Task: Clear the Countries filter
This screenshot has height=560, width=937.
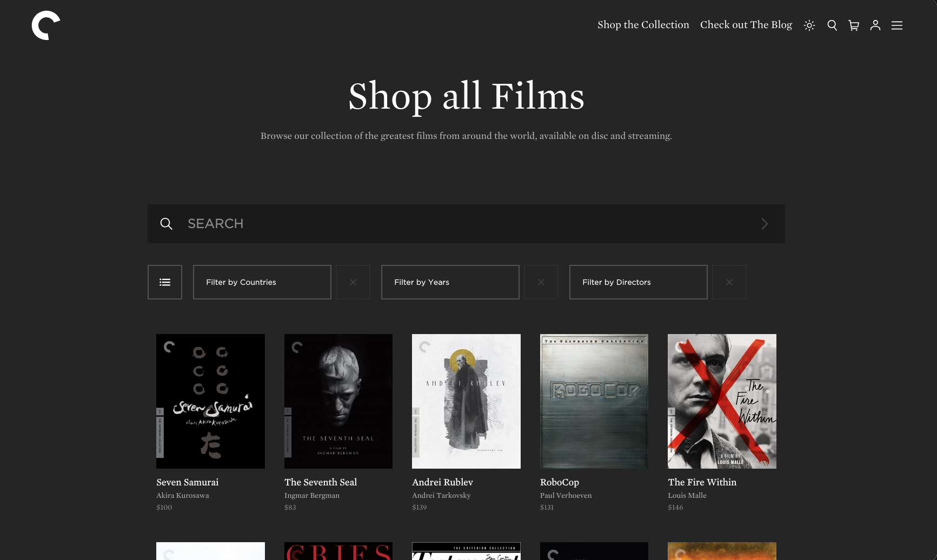Action: pyautogui.click(x=353, y=282)
